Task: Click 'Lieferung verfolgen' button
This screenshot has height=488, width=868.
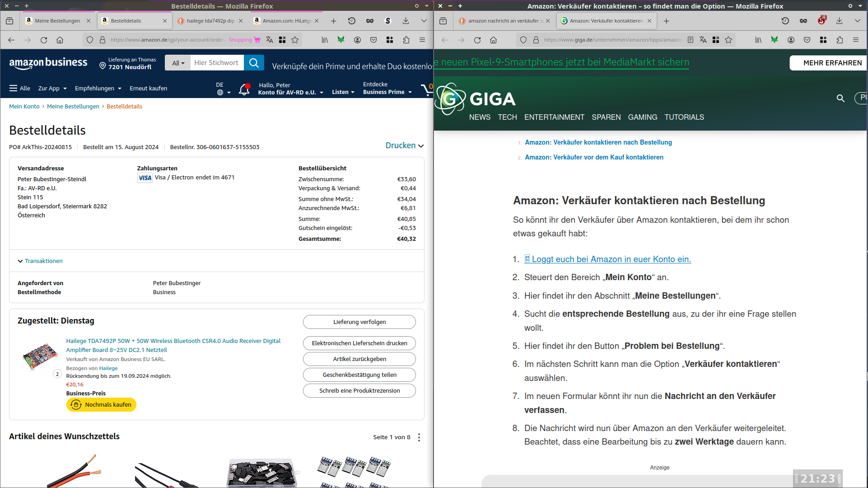Action: [x=359, y=322]
